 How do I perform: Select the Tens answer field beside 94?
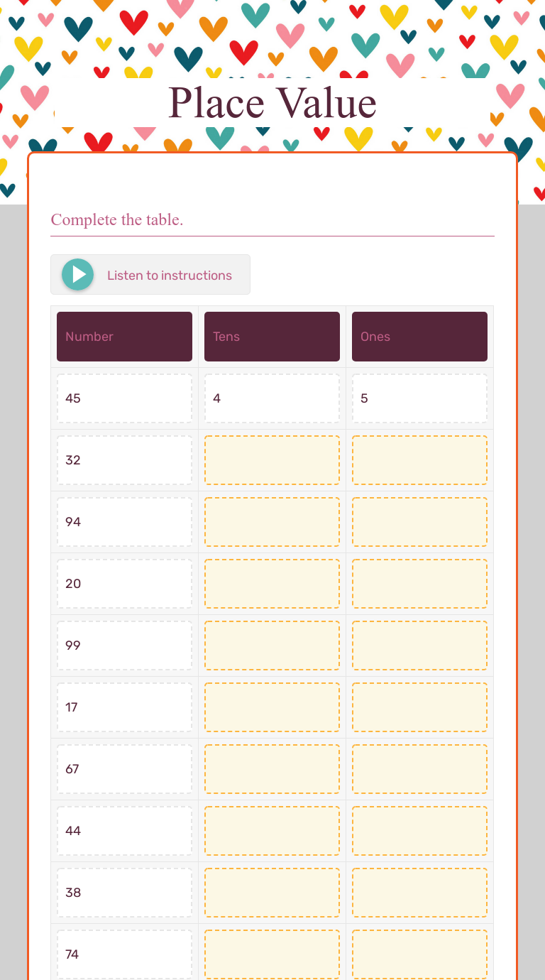point(272,521)
